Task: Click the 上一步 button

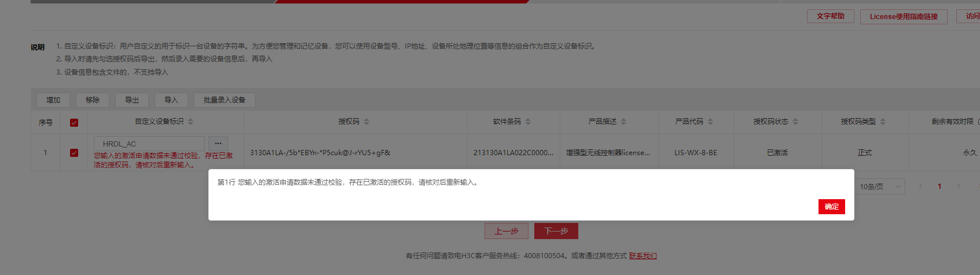Action: point(506,231)
